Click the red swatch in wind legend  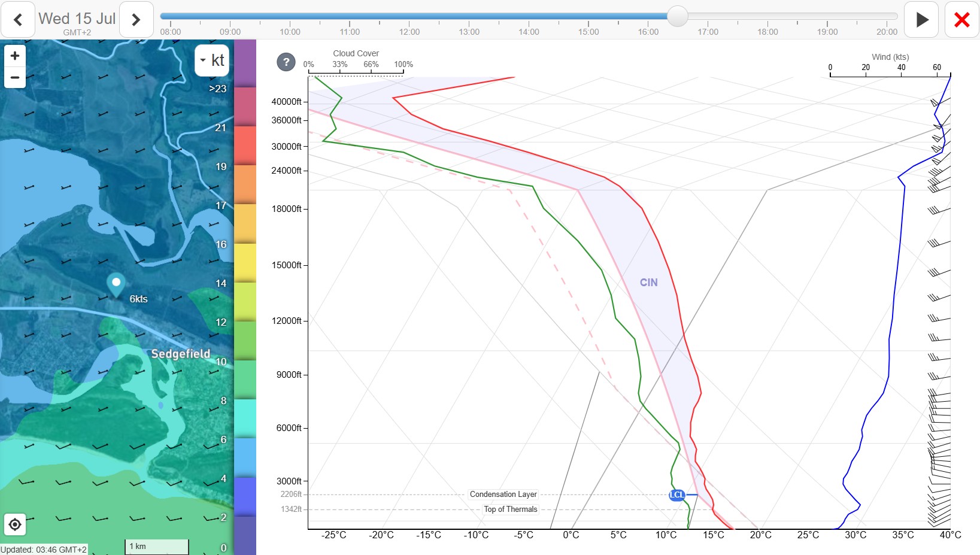(245, 145)
